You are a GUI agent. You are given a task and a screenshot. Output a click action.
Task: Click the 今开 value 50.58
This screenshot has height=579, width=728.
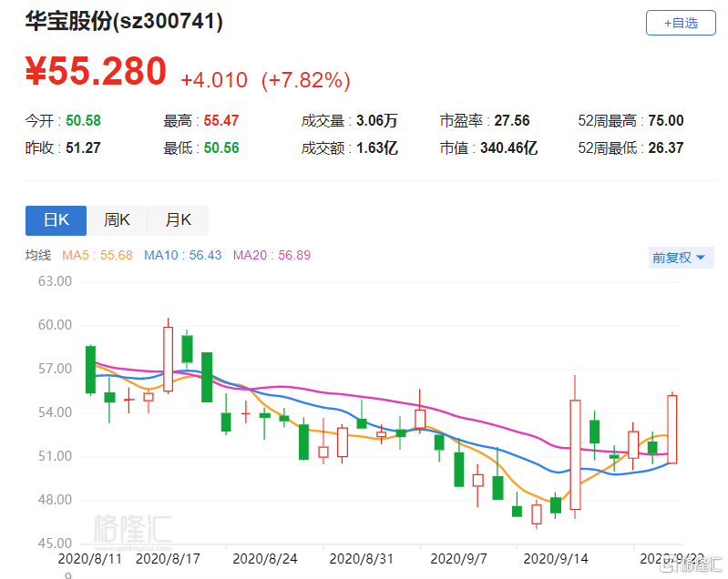click(x=83, y=120)
